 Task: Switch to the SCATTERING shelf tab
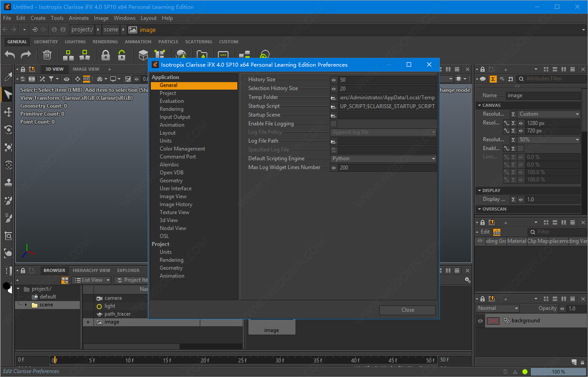(198, 42)
